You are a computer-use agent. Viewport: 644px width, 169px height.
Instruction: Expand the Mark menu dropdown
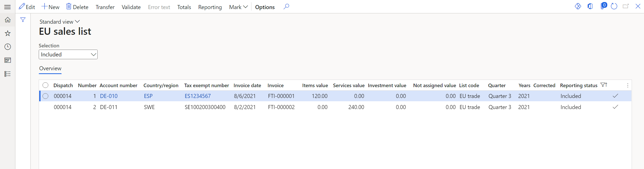pos(238,7)
